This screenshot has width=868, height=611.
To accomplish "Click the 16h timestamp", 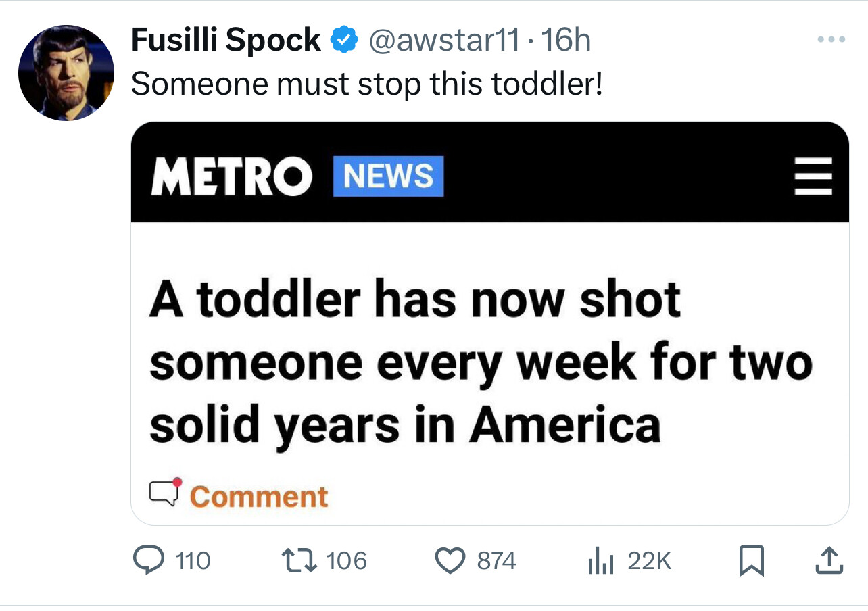I will [x=566, y=41].
